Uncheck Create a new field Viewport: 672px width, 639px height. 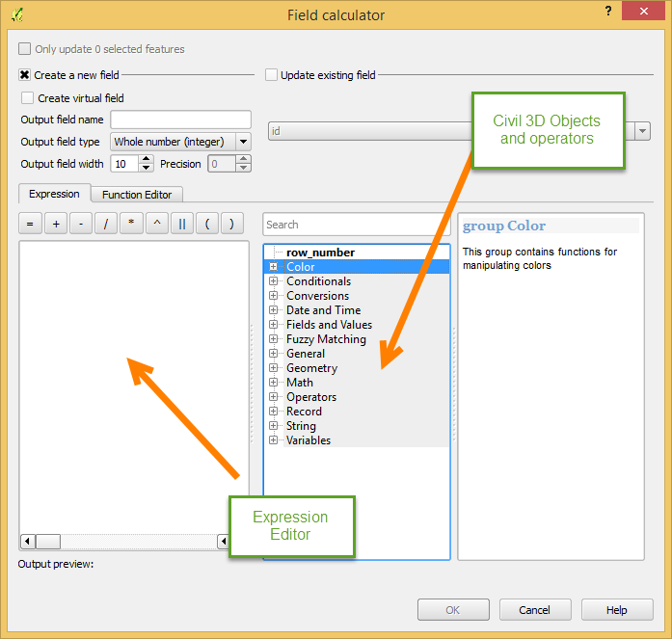point(24,75)
